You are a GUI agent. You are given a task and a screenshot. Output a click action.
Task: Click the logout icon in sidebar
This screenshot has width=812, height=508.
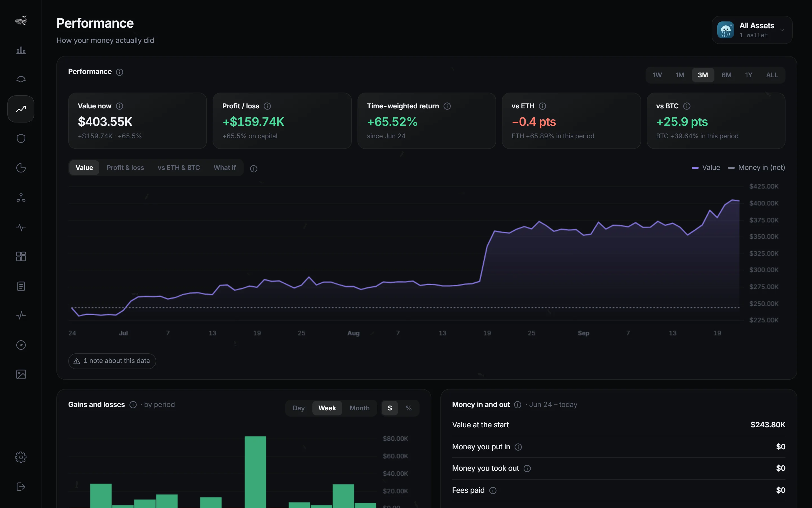(21, 487)
